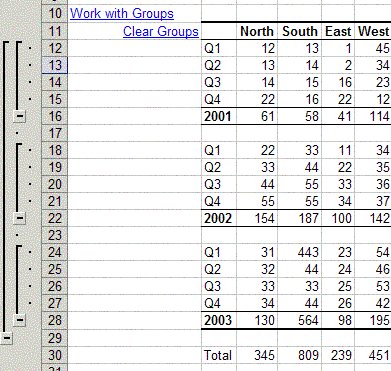391x371 pixels.
Task: Click the West column heading cell
Action: 373,31
